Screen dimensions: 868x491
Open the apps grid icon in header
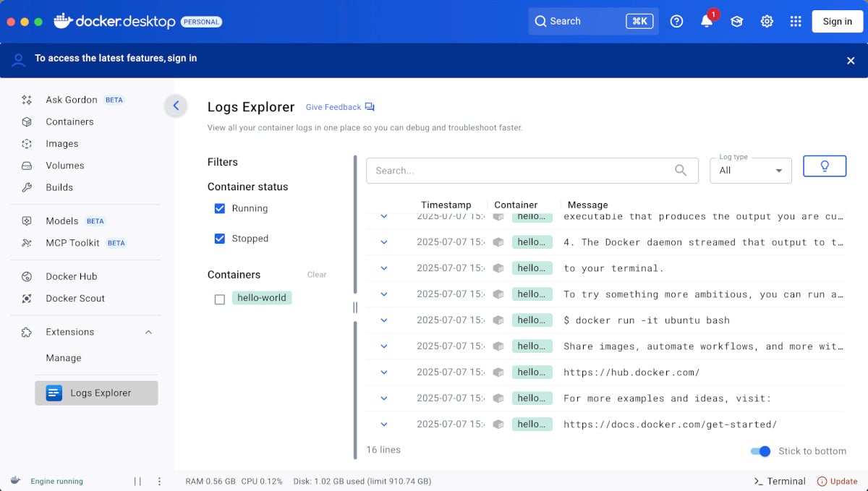(796, 22)
